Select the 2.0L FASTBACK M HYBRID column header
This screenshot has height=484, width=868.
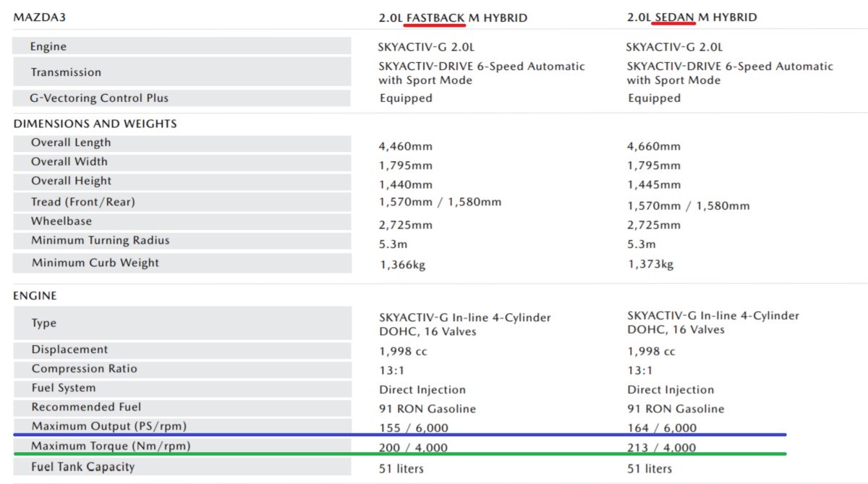[x=453, y=17]
